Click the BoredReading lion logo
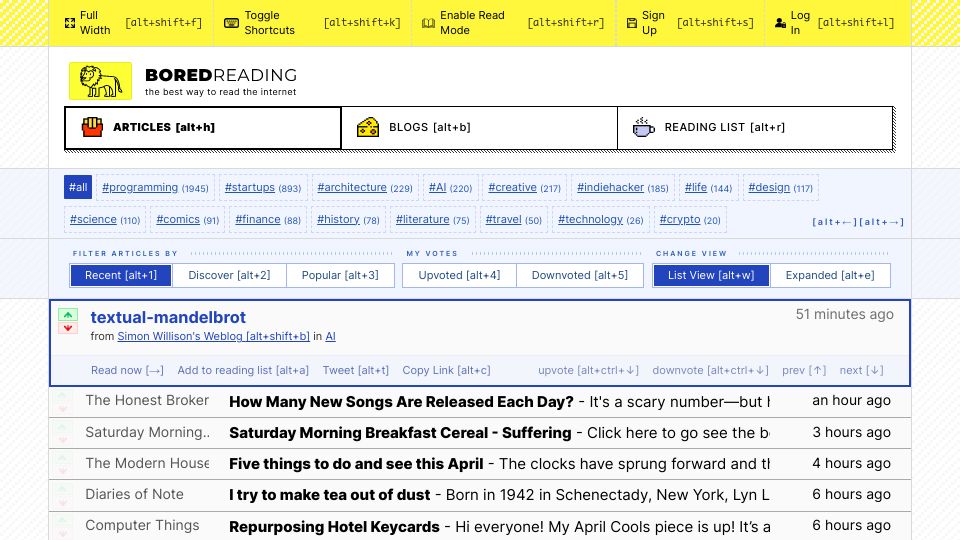Viewport: 960px width, 540px height. 100,81
